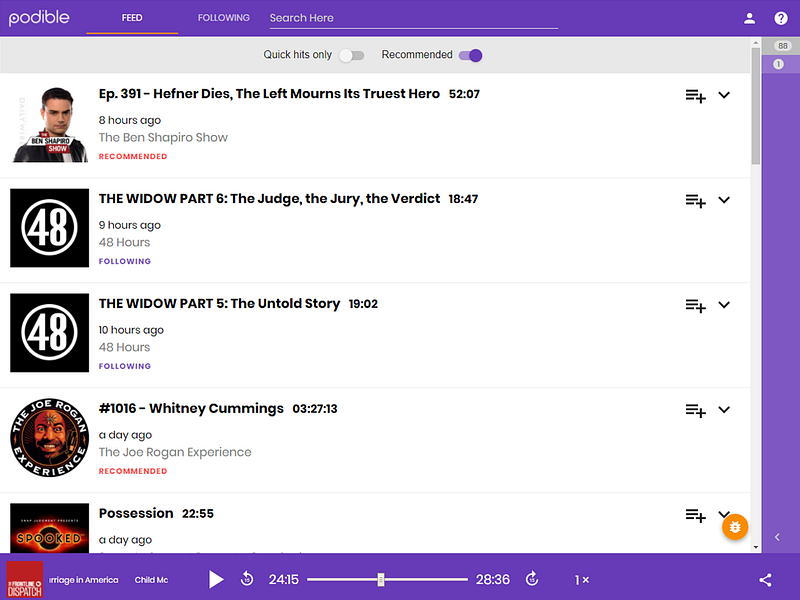Click the orange bug report button
800x600 pixels.
coord(735,527)
